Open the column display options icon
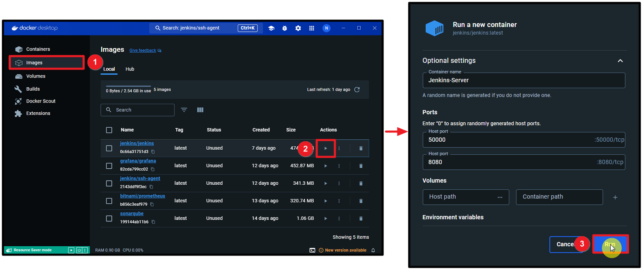The width and height of the screenshot is (644, 272). (x=200, y=110)
